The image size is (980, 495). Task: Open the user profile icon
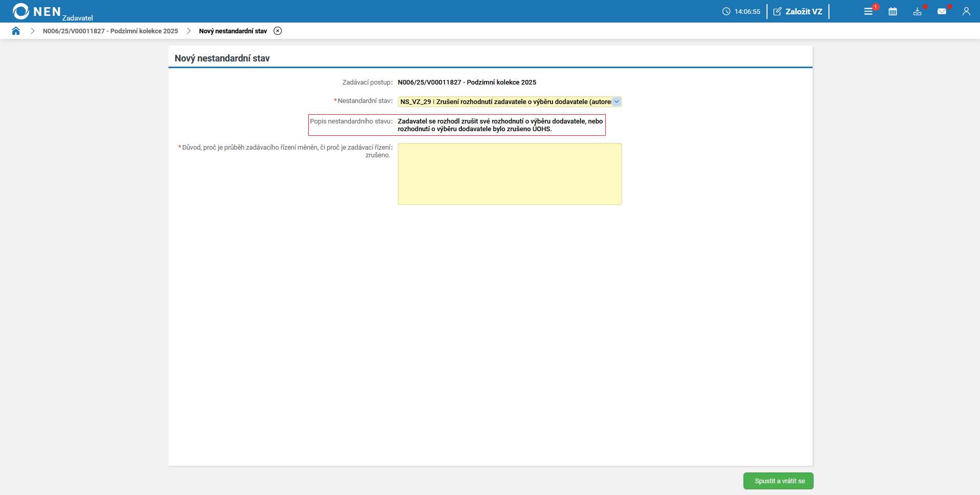pos(966,11)
